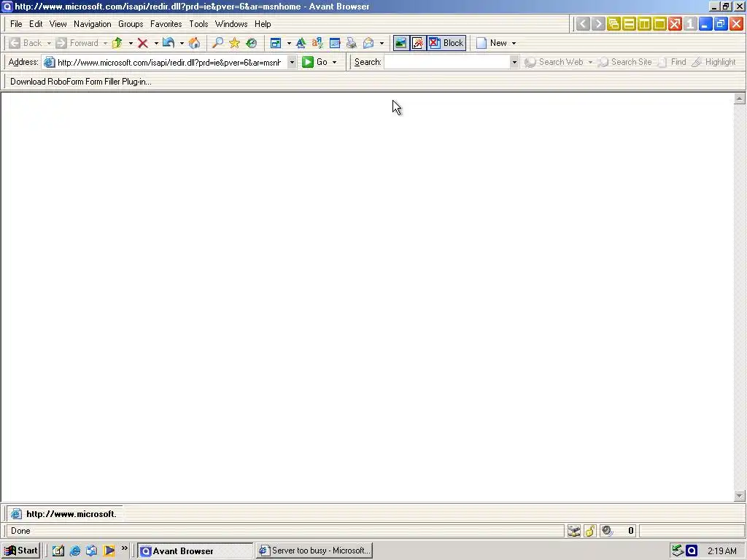Viewport: 747px width, 560px height.
Task: Switch to next tab arrow icon
Action: (x=598, y=24)
